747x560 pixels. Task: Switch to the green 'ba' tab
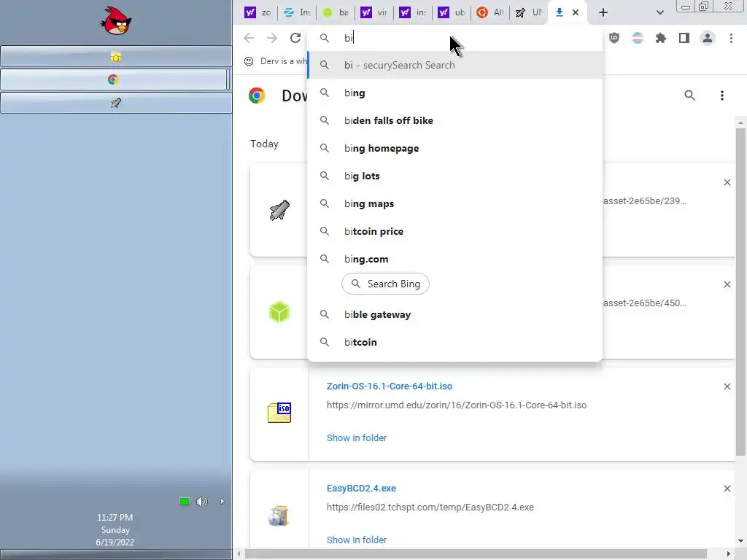coord(335,12)
